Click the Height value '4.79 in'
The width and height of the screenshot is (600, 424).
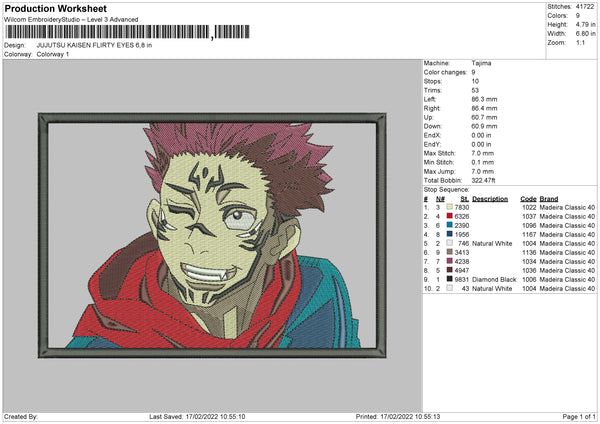click(x=585, y=24)
